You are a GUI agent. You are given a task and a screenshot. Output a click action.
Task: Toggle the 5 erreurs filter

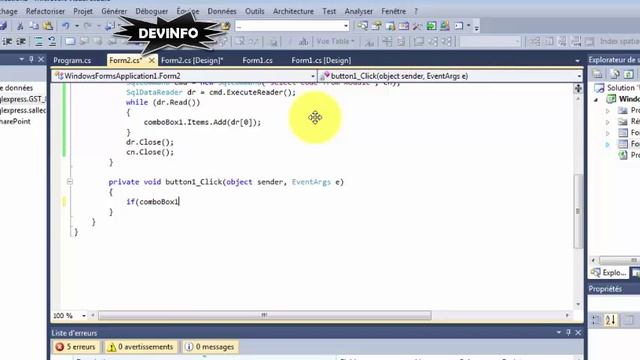click(x=76, y=347)
